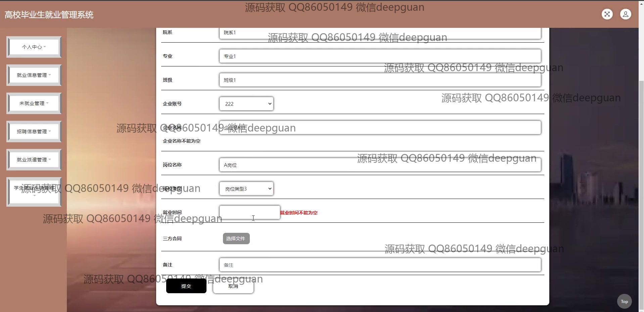Expand the 个人中心 sidebar menu
Viewport: 644px width, 312px height.
click(x=34, y=47)
